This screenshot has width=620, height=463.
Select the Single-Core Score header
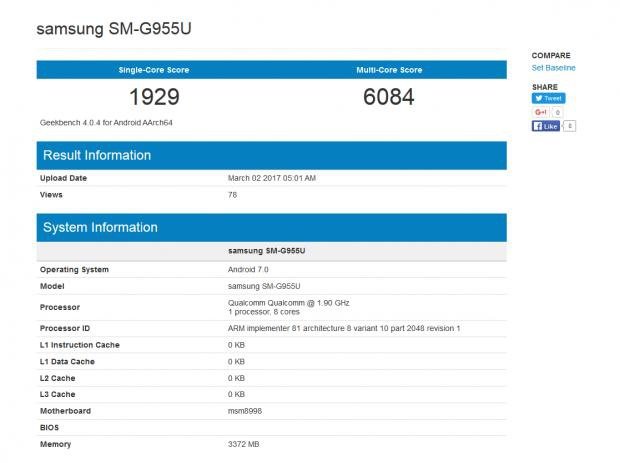tap(154, 70)
